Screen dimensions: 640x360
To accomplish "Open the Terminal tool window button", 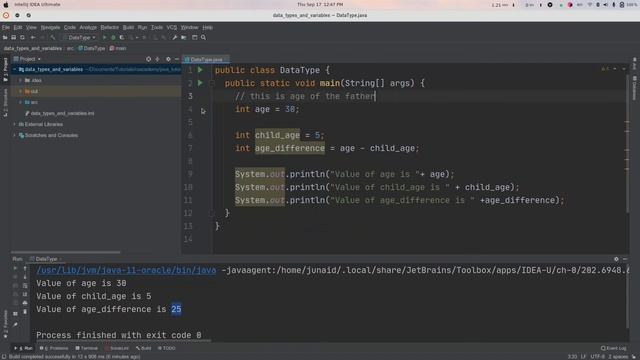I will tap(87, 349).
